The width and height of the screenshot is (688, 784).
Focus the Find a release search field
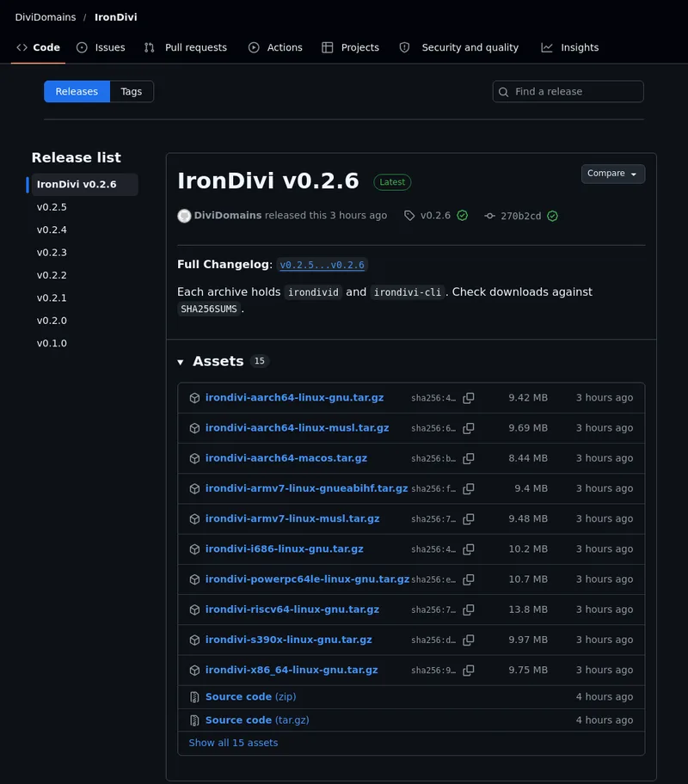coord(568,91)
